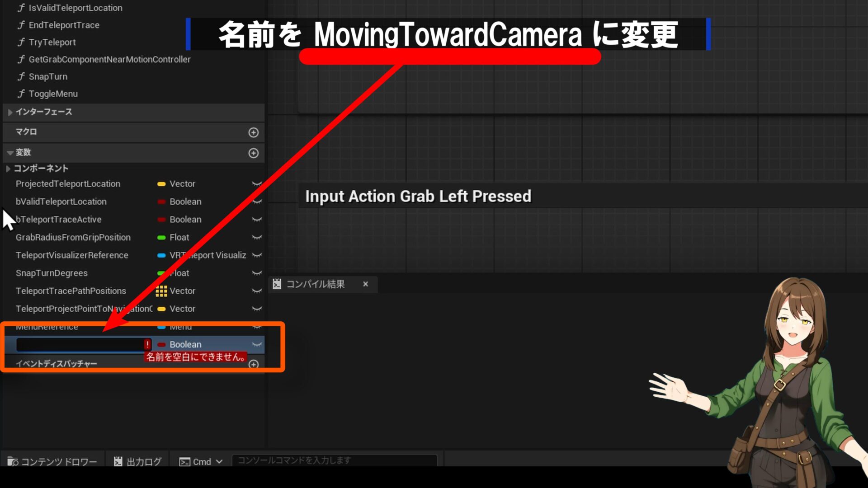Click the empty variable name field

[x=80, y=345]
